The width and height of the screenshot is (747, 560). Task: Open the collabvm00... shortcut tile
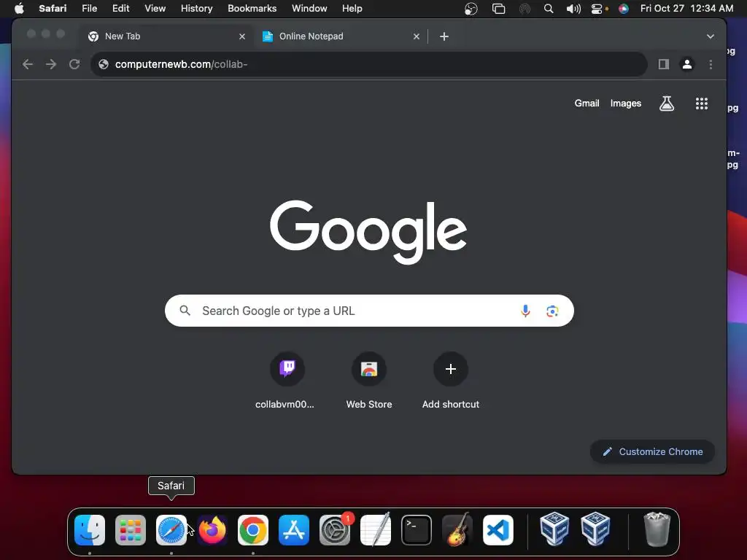click(285, 380)
